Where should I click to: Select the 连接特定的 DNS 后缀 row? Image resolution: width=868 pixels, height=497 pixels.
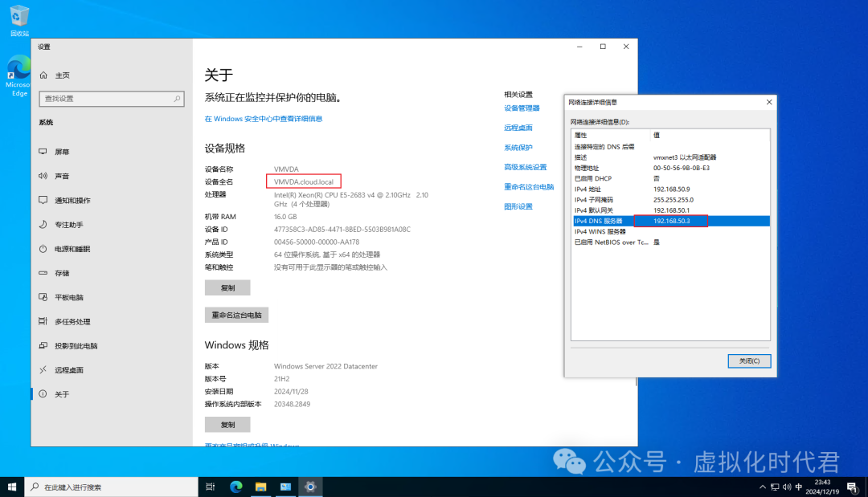[670, 147]
